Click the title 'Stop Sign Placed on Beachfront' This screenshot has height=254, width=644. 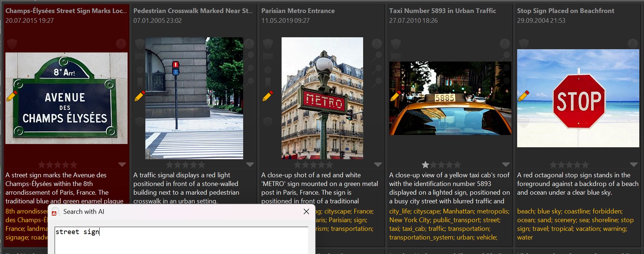(x=566, y=11)
